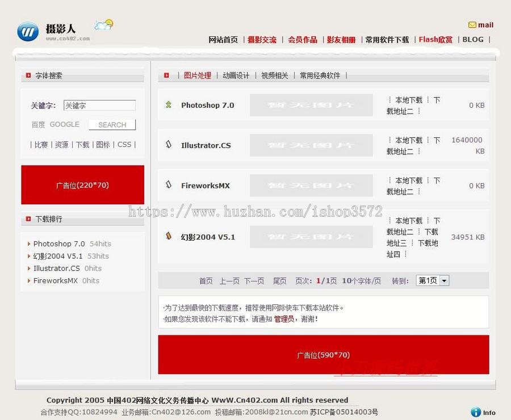Click the SEARCH button
The height and width of the screenshot is (420, 511).
click(112, 124)
